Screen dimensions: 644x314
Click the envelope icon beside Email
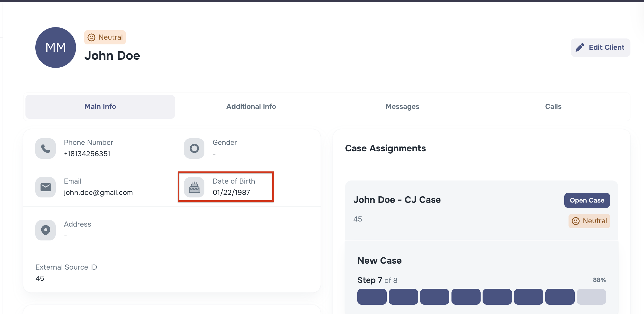[46, 187]
